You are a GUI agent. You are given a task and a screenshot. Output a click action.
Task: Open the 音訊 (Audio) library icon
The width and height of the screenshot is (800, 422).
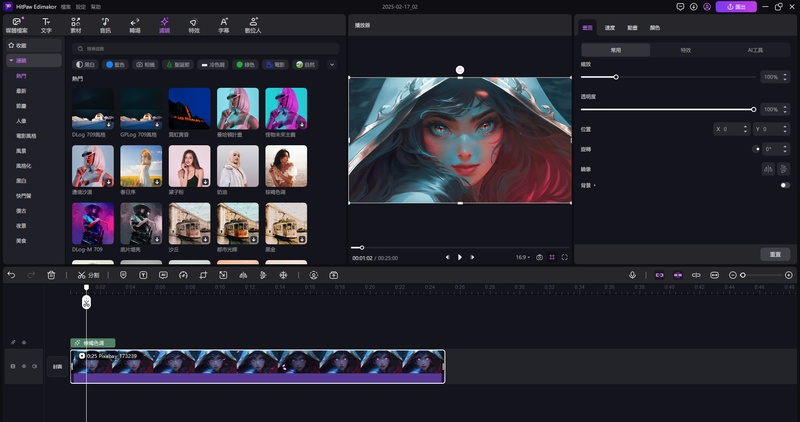(105, 25)
